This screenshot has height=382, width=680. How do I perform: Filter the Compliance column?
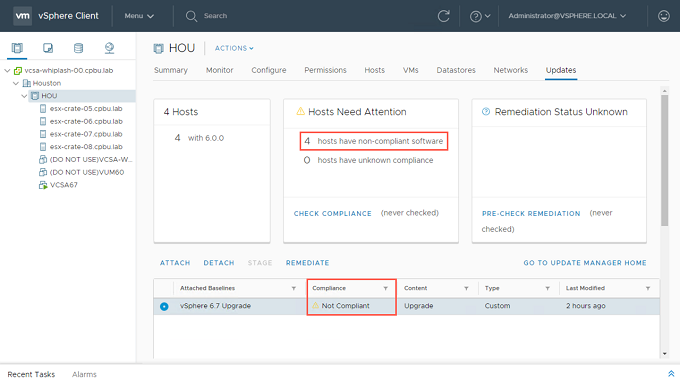[x=386, y=288]
